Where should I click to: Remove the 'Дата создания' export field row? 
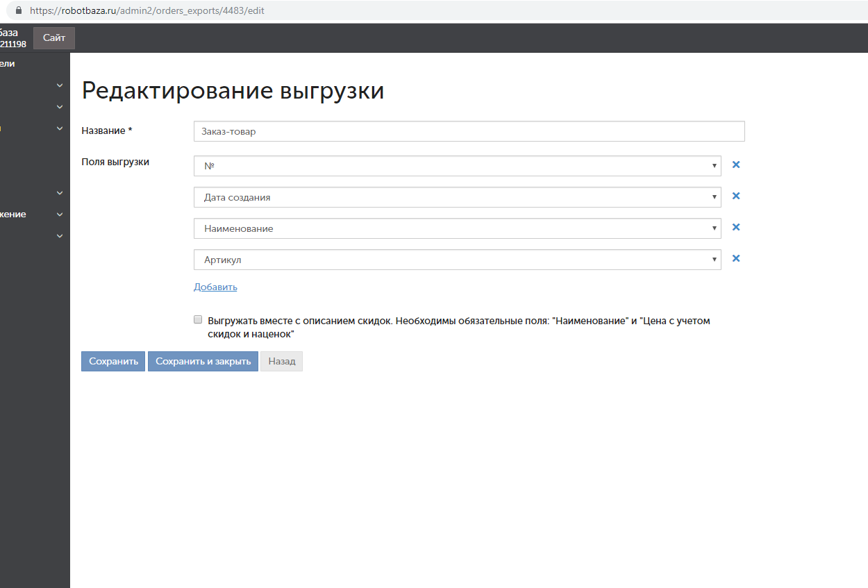click(x=736, y=196)
